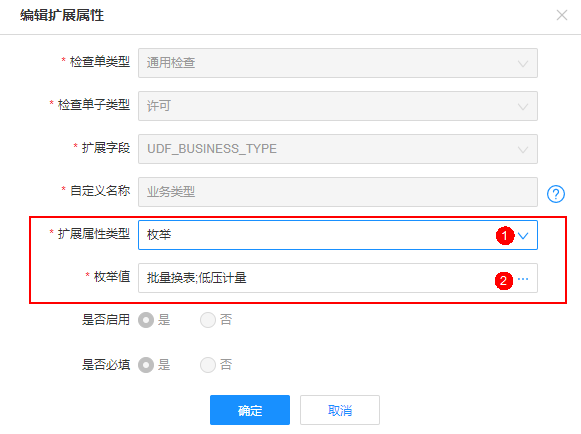
Task: Open the 扩展字段 UDF_BUSINESS_TYPE dropdown
Action: coord(338,149)
